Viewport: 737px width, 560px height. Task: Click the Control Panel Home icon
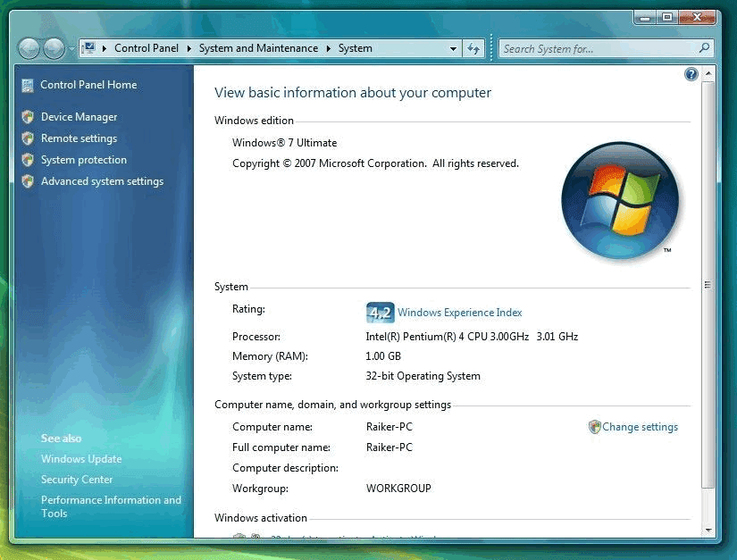pyautogui.click(x=28, y=86)
